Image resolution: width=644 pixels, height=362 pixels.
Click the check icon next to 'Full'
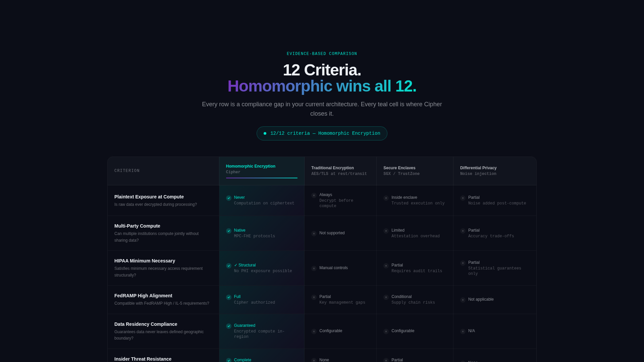point(229,297)
